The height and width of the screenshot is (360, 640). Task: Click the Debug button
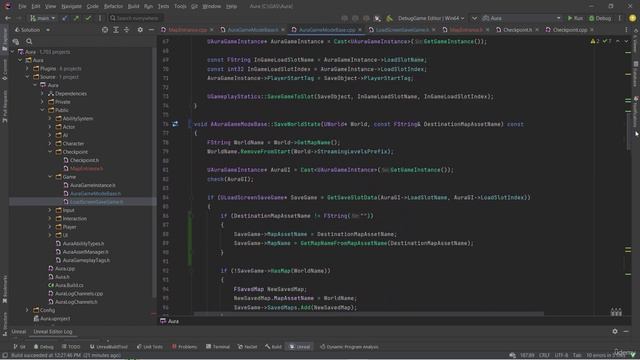point(600,18)
